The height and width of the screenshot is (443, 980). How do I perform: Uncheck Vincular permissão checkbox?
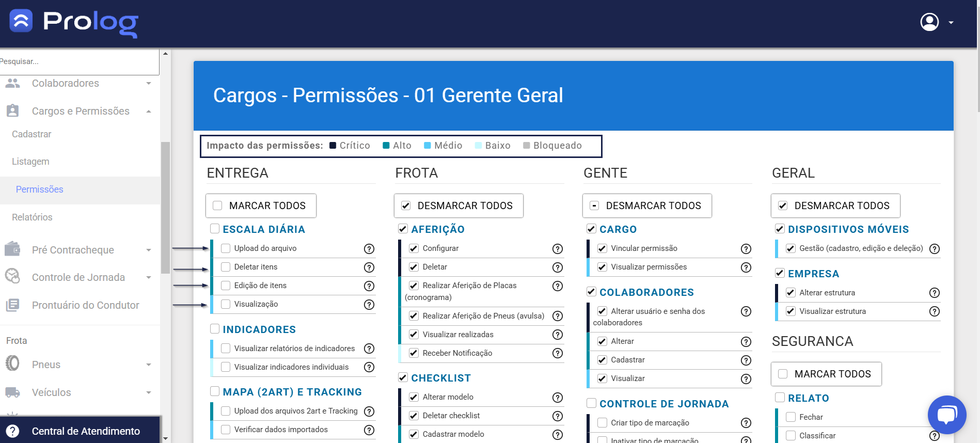point(603,248)
